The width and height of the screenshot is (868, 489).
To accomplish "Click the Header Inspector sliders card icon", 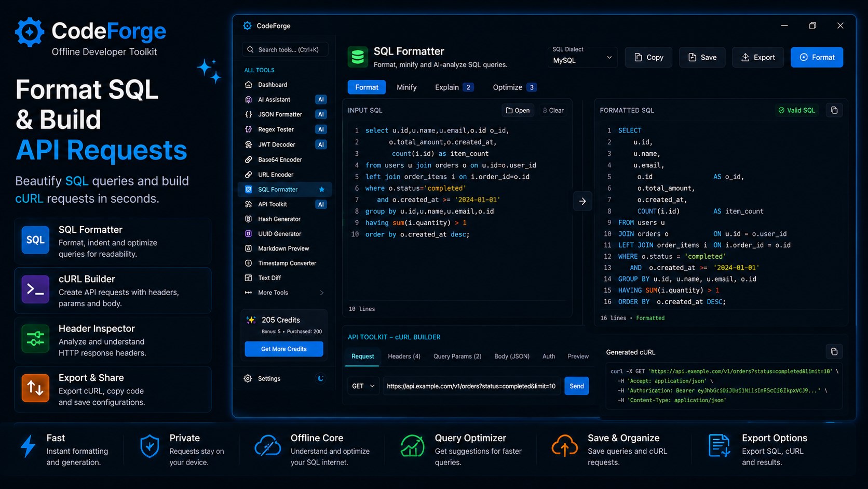I will coord(35,338).
